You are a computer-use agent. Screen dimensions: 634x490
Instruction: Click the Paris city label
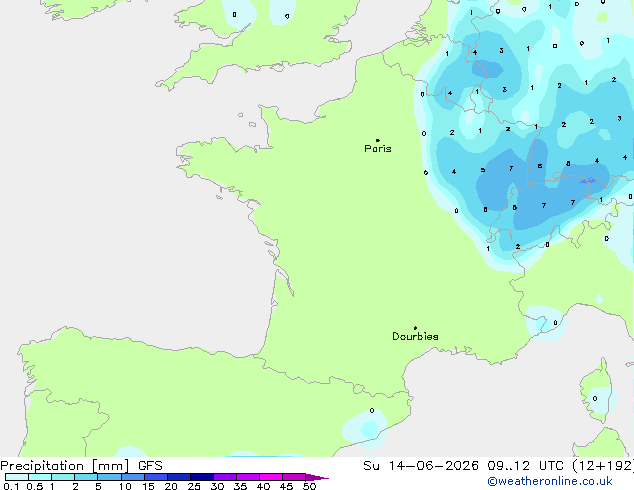click(378, 149)
